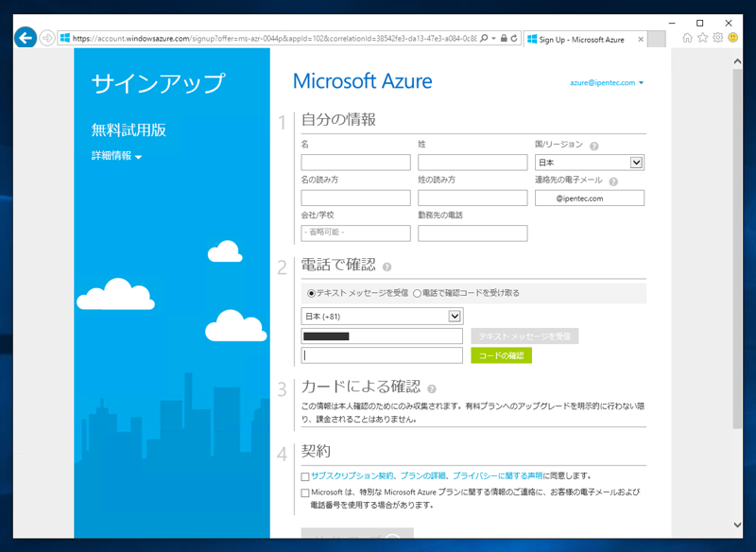Click help icon next to 電話で確認
This screenshot has height=552, width=756.
click(x=387, y=267)
